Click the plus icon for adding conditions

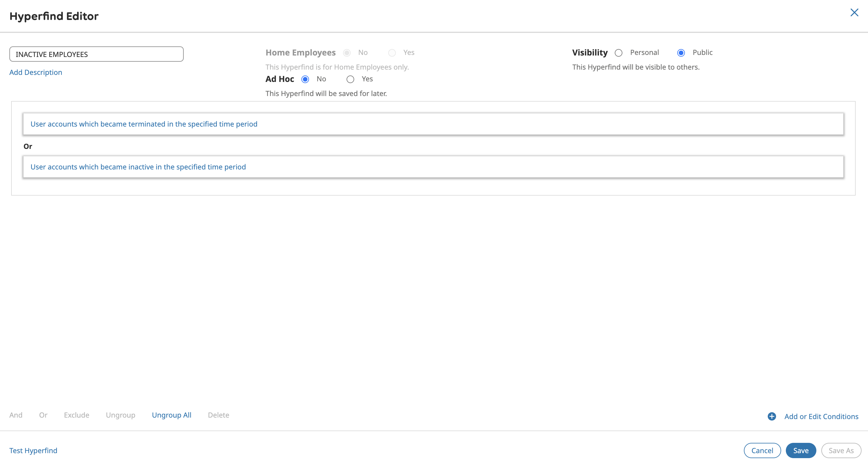(772, 416)
